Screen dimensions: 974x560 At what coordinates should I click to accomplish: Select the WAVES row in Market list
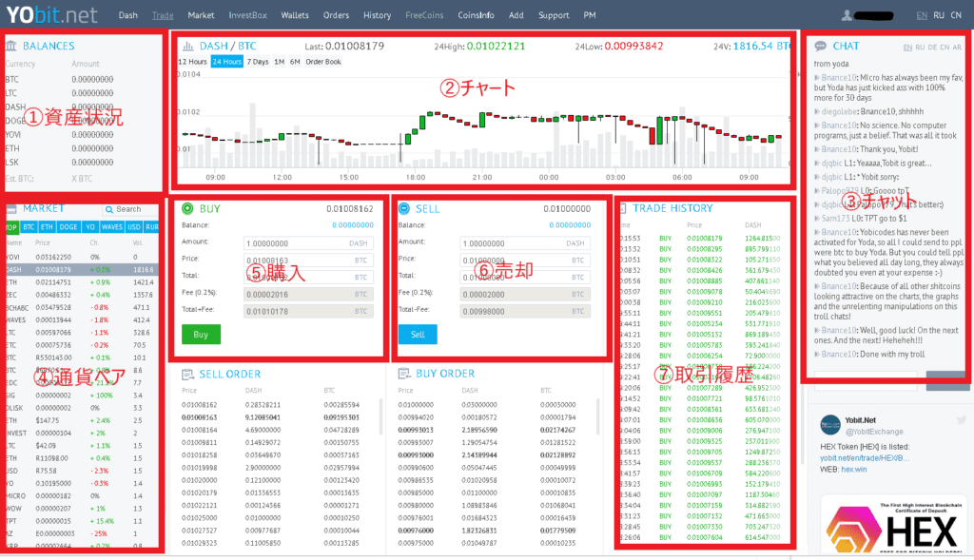click(81, 320)
